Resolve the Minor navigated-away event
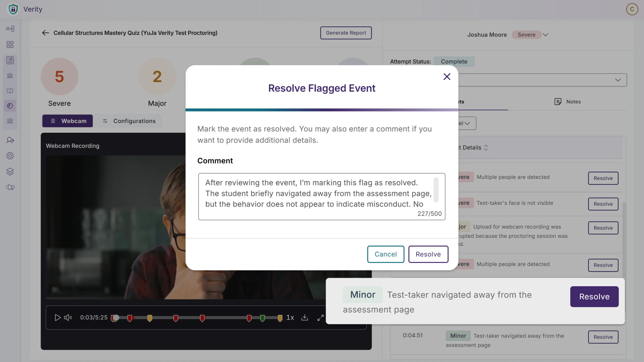Screen dimensions: 644x362 click(x=594, y=297)
